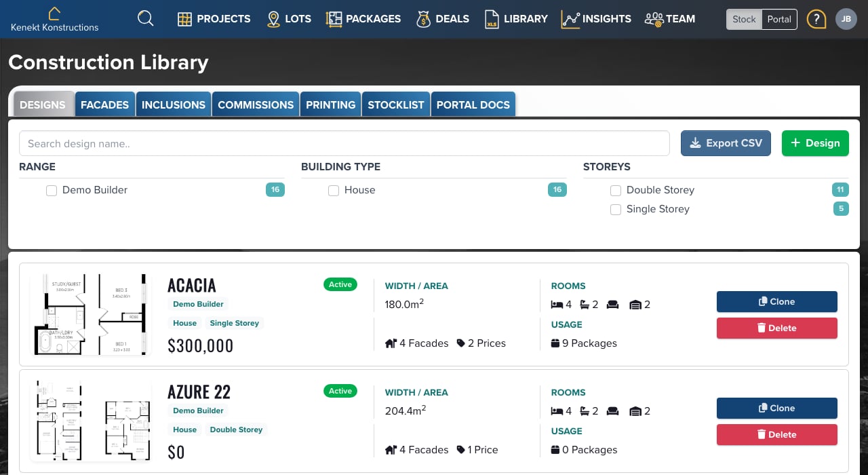Open the Designs tab
Viewport: 868px width, 475px height.
pyautogui.click(x=43, y=104)
